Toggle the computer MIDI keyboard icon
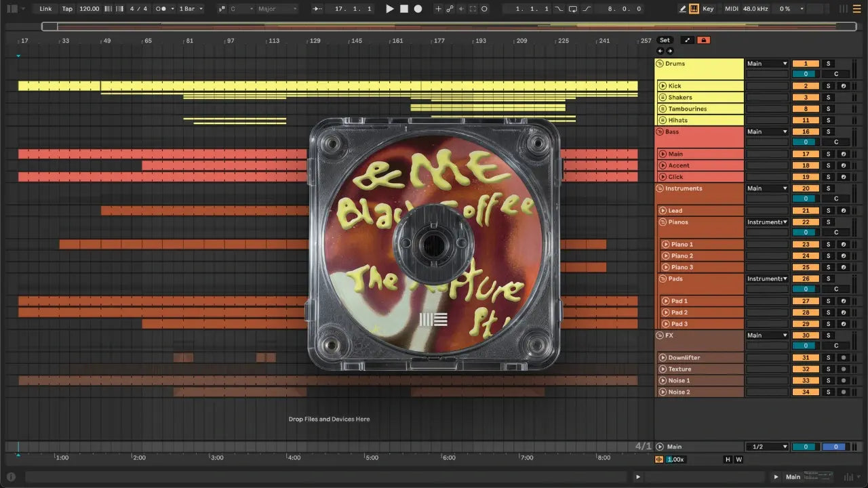 [694, 9]
